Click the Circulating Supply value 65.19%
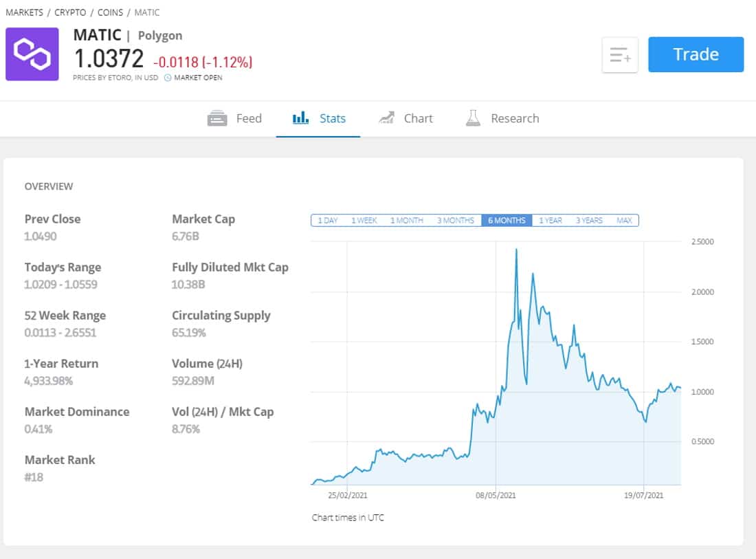This screenshot has width=756, height=559. 188,333
